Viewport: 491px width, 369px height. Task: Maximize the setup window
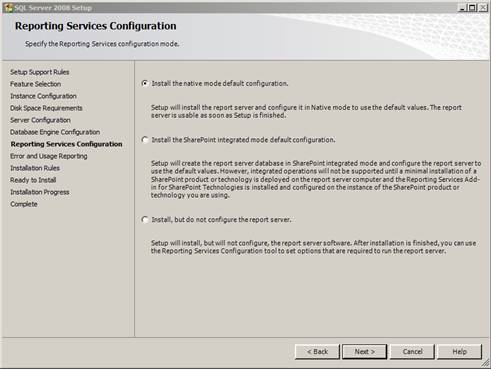click(472, 8)
